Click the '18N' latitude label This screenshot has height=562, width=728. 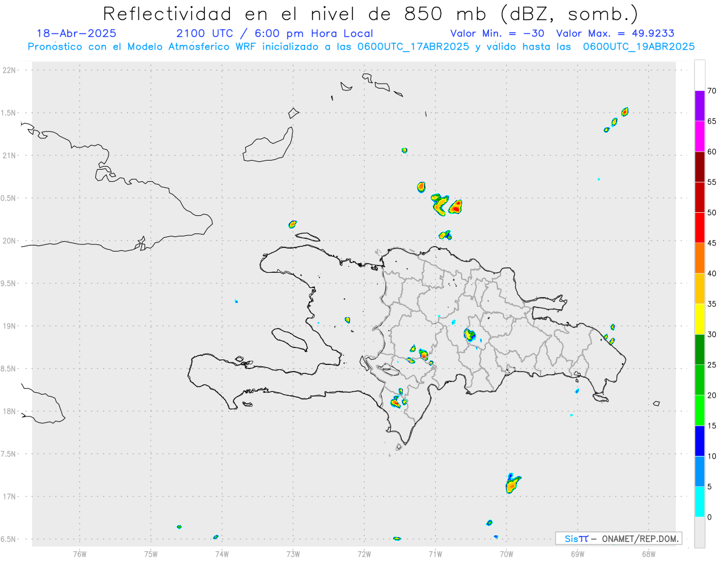tap(9, 411)
